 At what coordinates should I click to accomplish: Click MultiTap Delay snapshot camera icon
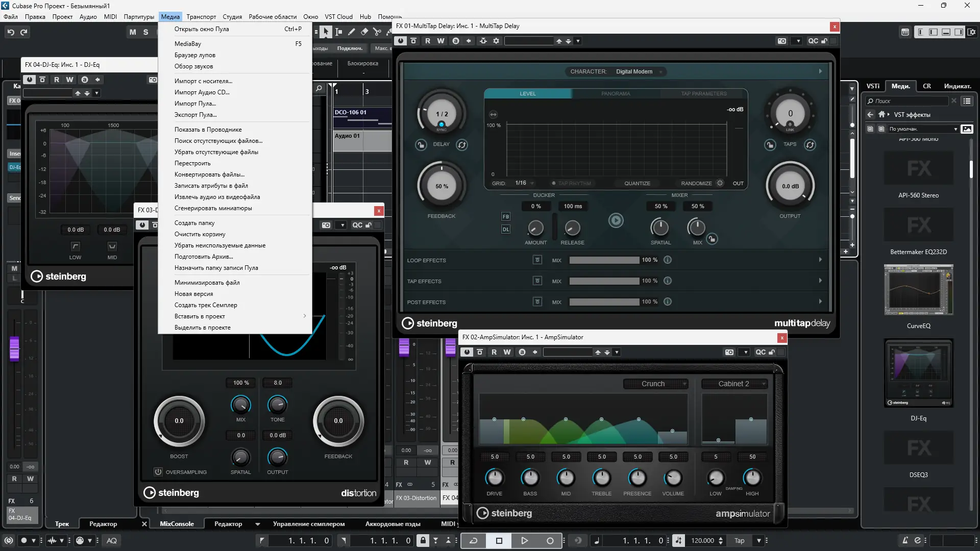pos(781,41)
